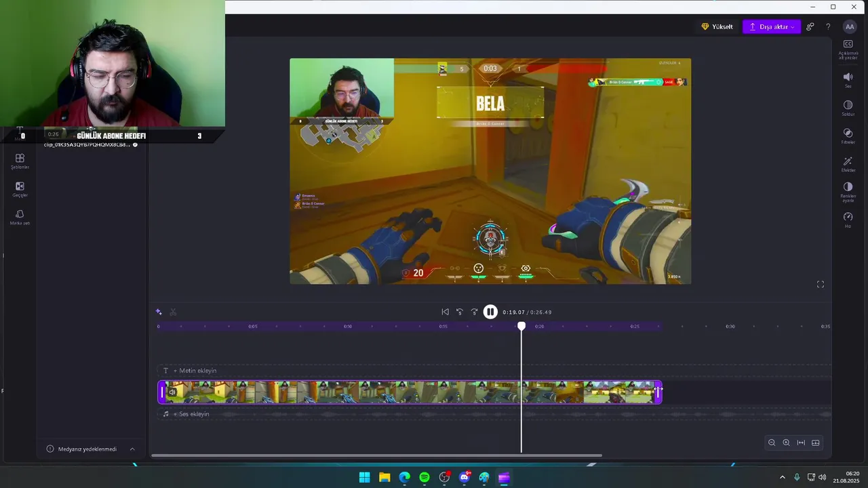
Task: Open the Ses (audio) properties panel
Action: (x=848, y=80)
